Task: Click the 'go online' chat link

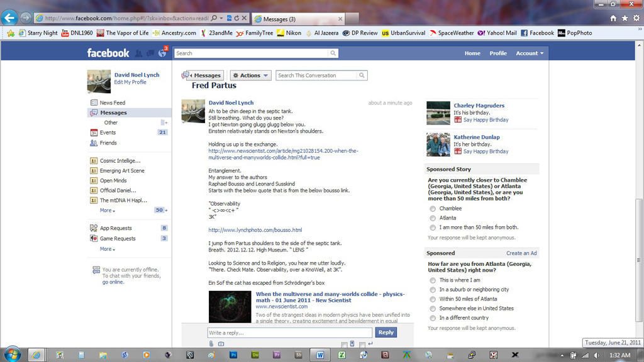Action: [x=113, y=282]
